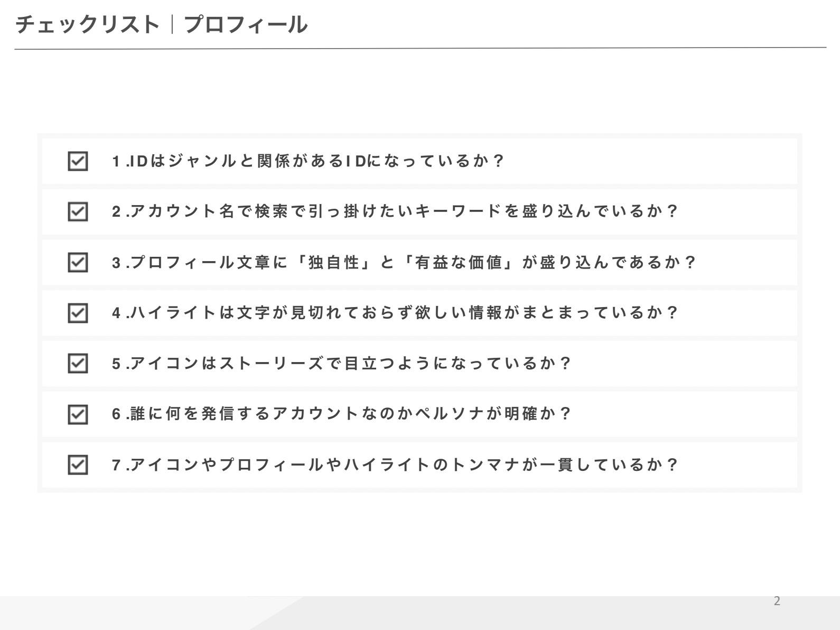840x630 pixels.
Task: Click row 7 text about トンマナが一貫
Action: [x=395, y=465]
